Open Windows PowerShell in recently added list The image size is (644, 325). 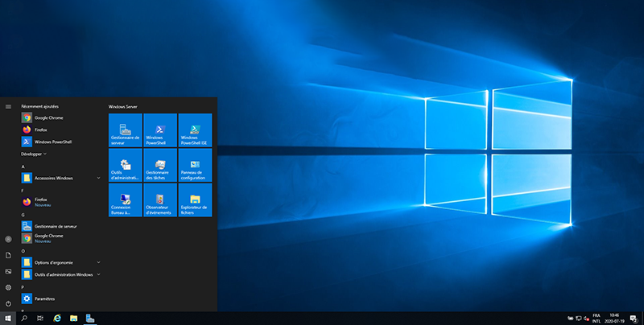(61, 142)
